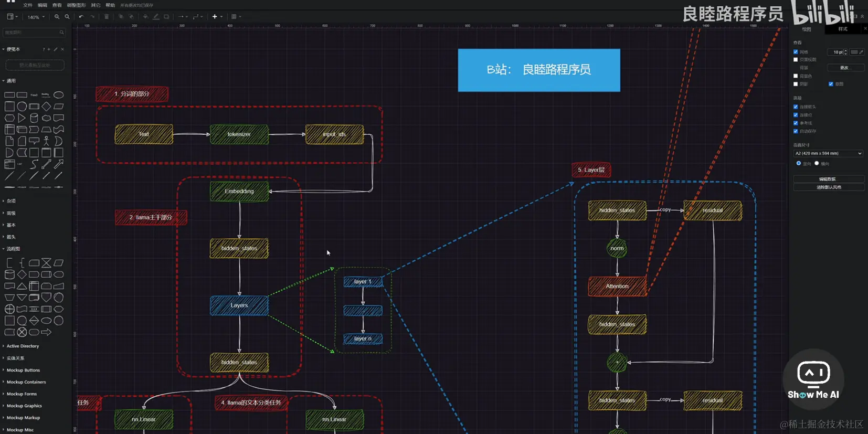Undo the last change
868x434 pixels.
point(81,17)
